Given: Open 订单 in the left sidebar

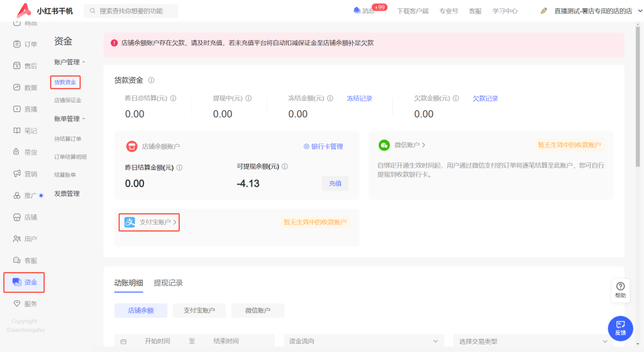Looking at the screenshot, I should 25,44.
